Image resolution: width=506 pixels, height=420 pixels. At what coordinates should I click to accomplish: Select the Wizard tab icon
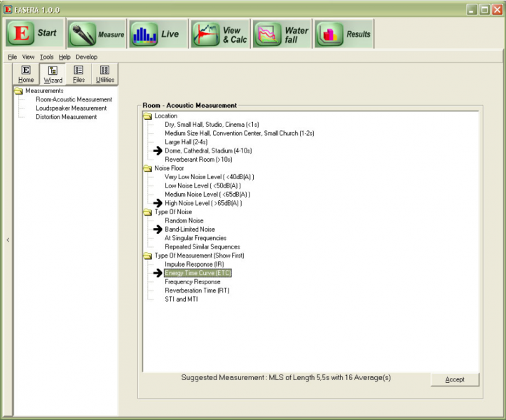coord(53,70)
